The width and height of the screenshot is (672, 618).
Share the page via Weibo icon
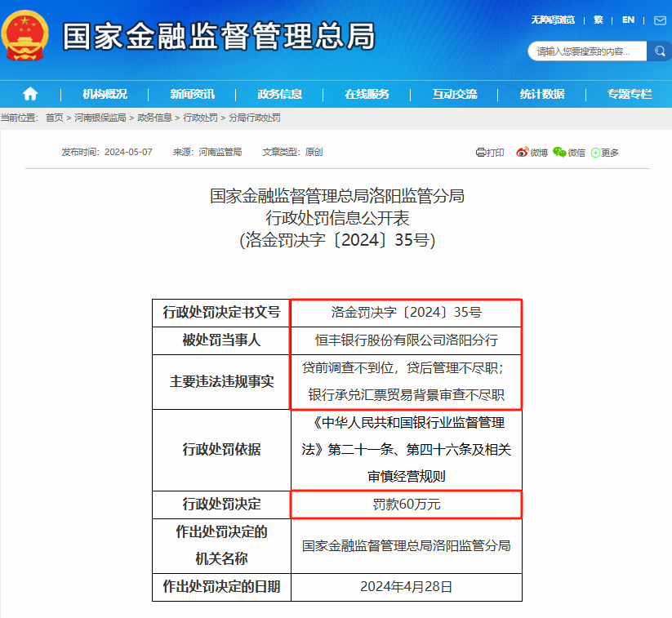(x=523, y=152)
